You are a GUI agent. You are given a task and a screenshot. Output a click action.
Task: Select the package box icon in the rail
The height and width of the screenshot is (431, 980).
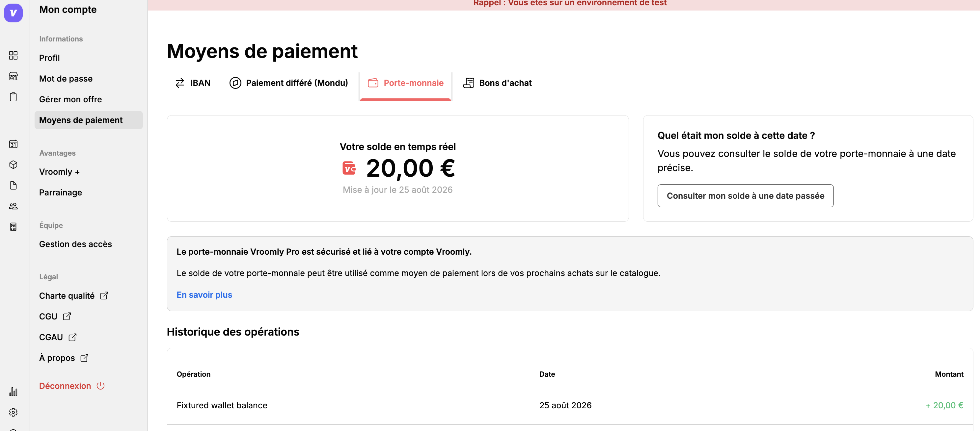tap(13, 165)
